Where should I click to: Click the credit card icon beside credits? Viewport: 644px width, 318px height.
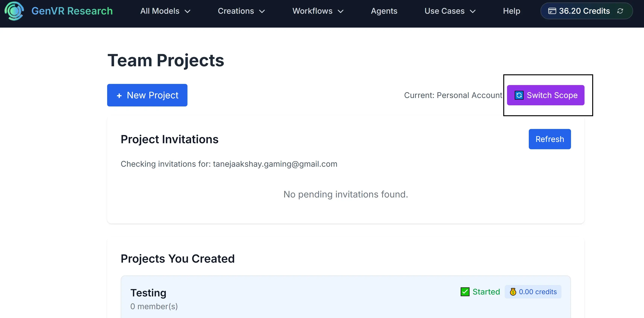pos(552,11)
